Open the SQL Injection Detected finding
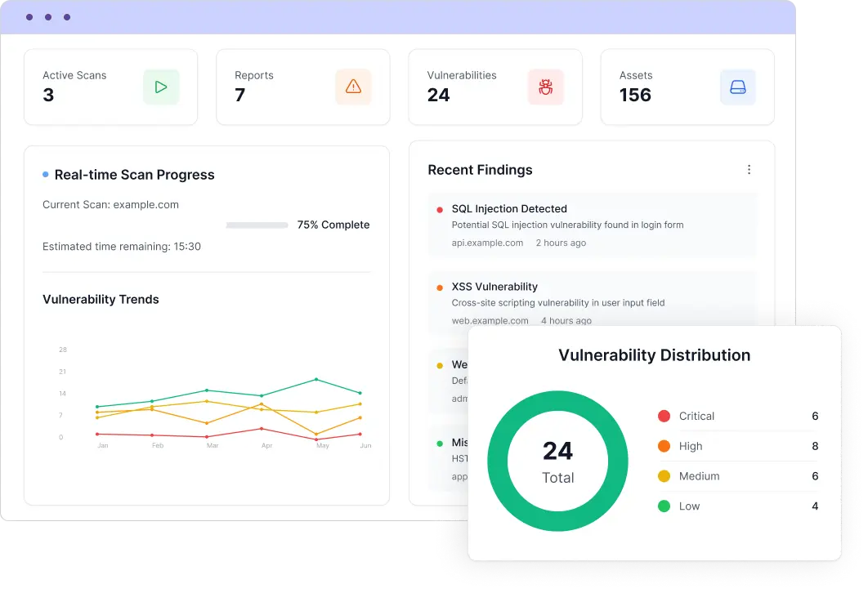This screenshot has width=868, height=593. click(509, 209)
